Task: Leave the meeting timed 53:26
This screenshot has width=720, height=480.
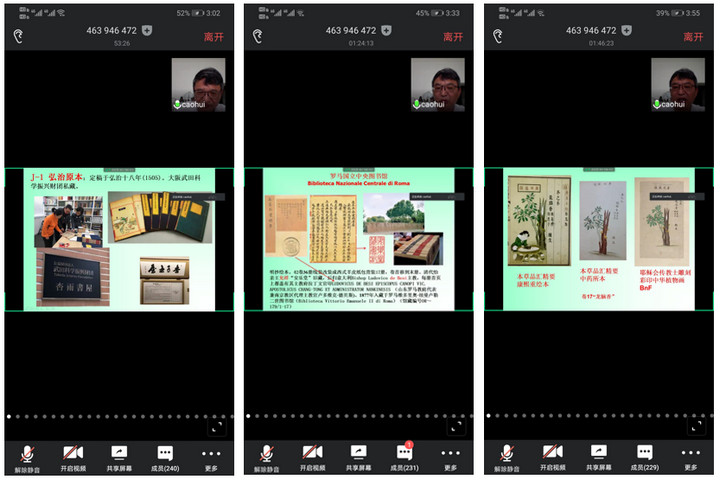Action: (212, 36)
